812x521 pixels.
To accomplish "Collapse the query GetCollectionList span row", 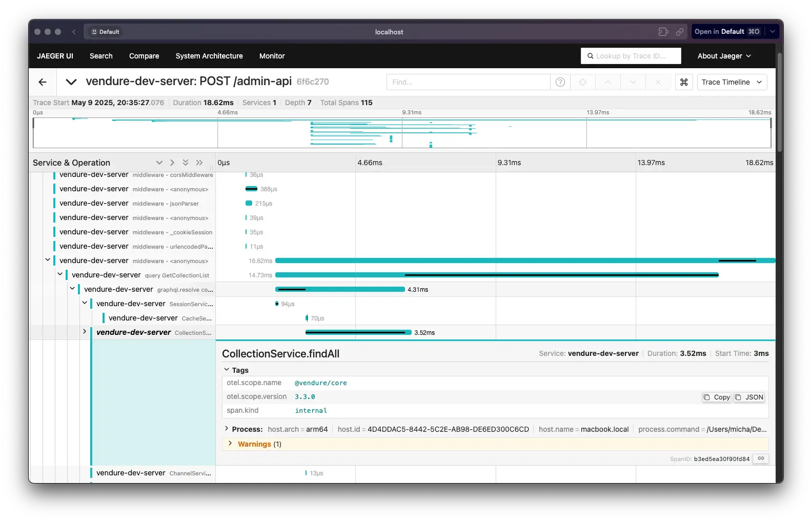I will (x=60, y=274).
